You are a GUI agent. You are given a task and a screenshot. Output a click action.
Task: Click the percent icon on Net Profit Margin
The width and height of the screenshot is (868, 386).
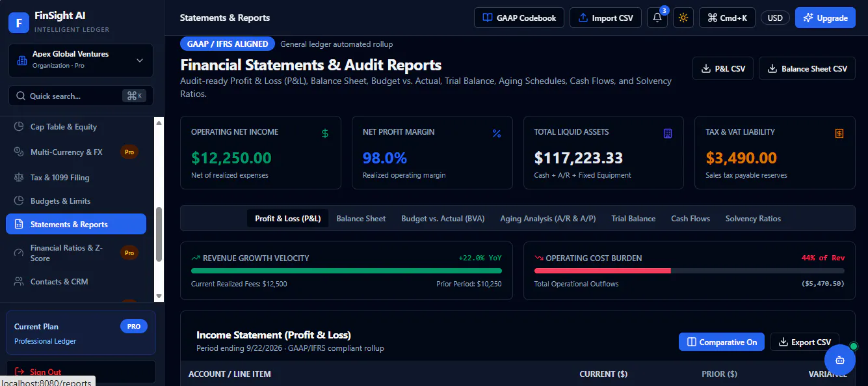click(497, 133)
